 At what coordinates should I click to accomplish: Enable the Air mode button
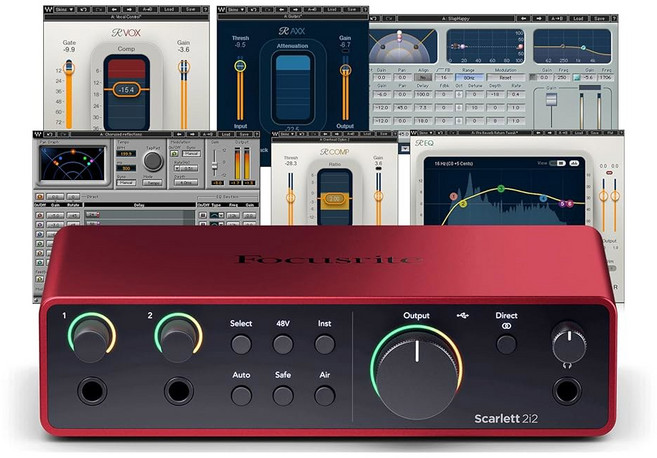tap(325, 396)
